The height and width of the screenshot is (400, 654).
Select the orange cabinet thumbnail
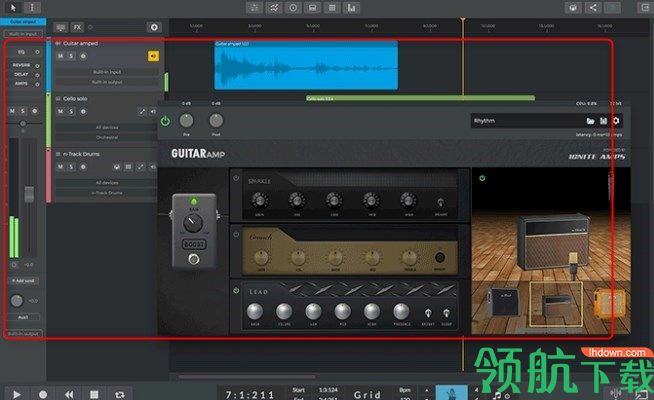pos(610,302)
